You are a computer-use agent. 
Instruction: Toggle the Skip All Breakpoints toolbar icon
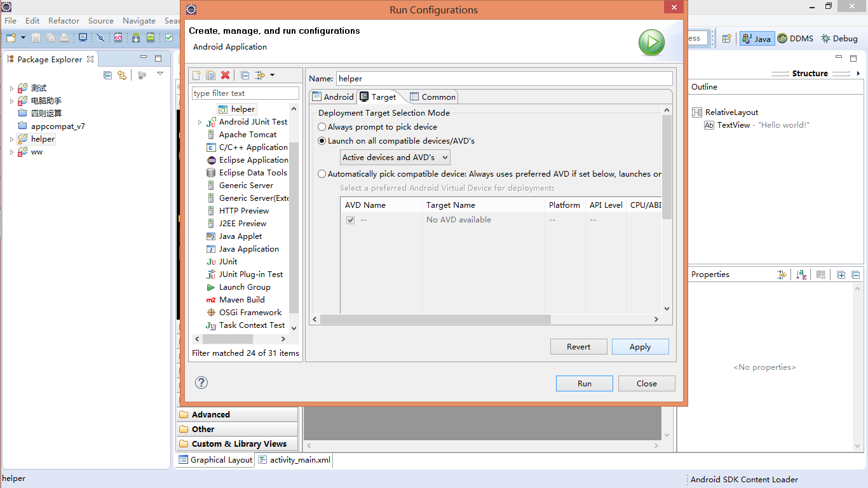[100, 38]
